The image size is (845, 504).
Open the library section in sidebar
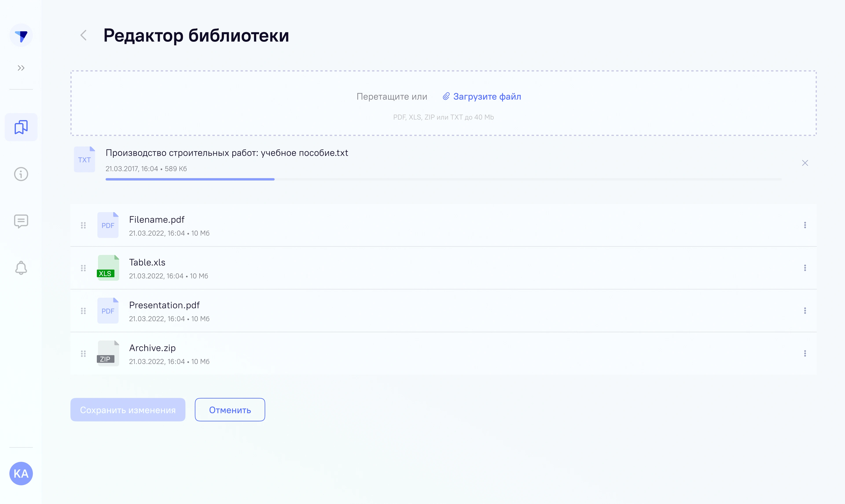pos(21,127)
